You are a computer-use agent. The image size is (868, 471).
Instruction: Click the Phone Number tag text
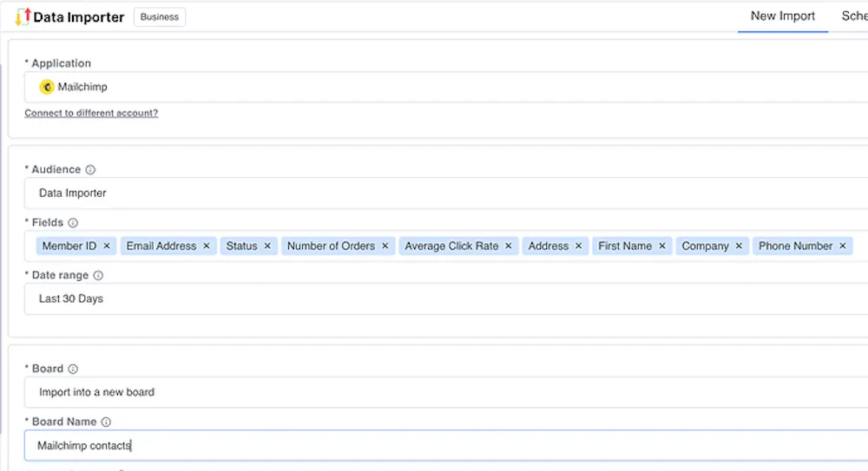pos(795,245)
